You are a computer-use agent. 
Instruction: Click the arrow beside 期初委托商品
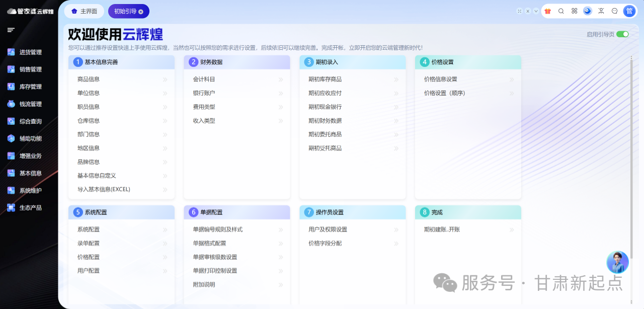396,134
